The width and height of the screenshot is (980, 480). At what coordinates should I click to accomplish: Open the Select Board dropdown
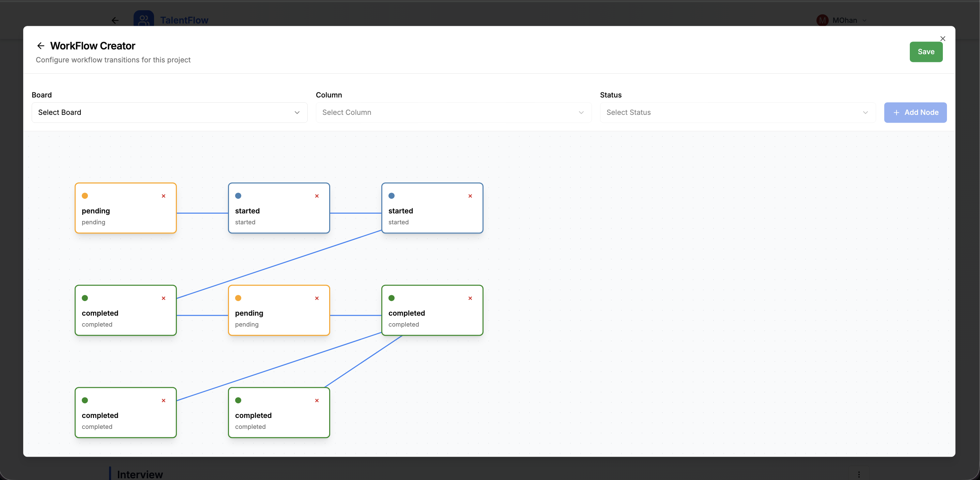click(169, 112)
